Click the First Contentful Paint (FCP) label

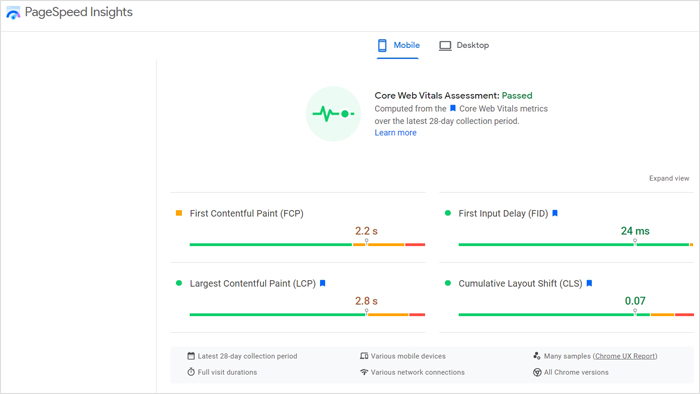[x=246, y=213]
